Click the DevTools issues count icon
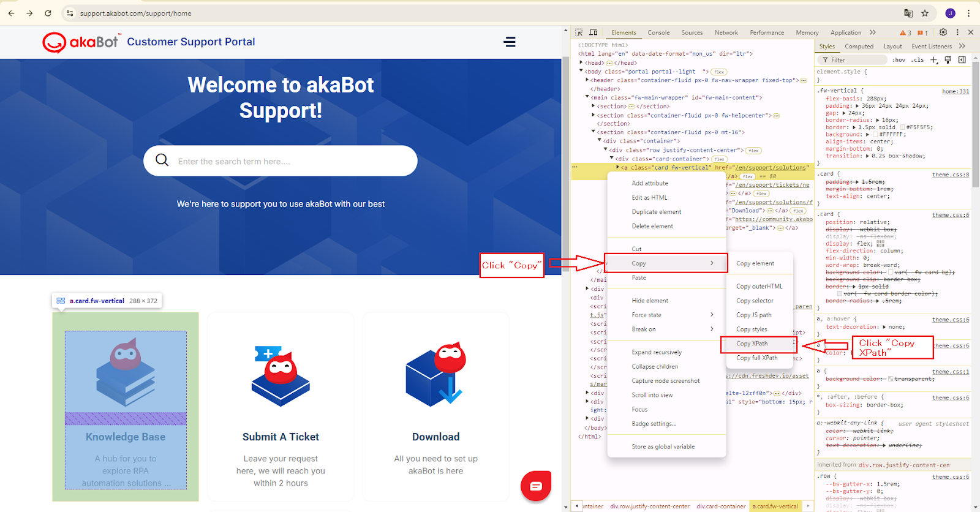The image size is (980, 512). pos(922,32)
